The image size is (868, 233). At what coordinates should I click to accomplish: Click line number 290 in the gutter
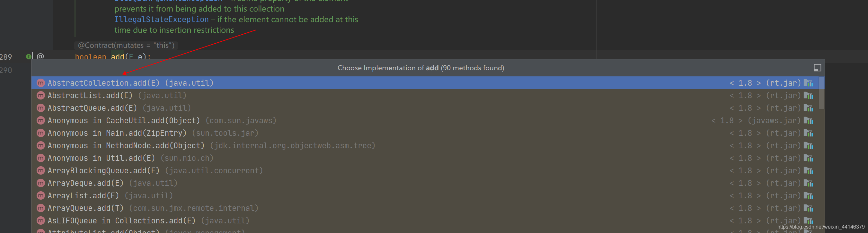[x=6, y=70]
